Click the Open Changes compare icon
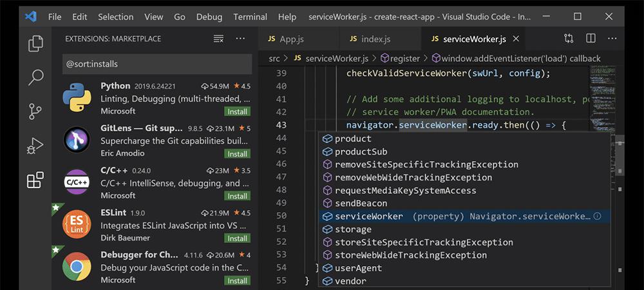 tap(569, 39)
